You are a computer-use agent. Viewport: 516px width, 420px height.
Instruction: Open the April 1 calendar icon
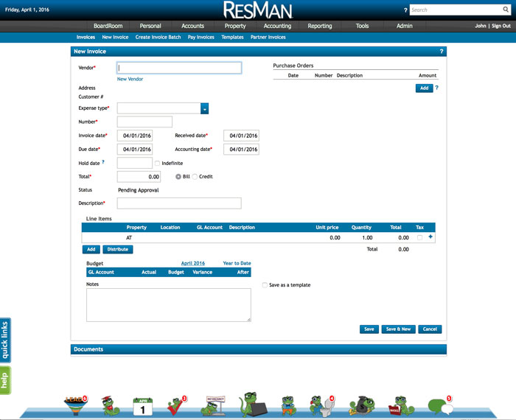(x=142, y=407)
